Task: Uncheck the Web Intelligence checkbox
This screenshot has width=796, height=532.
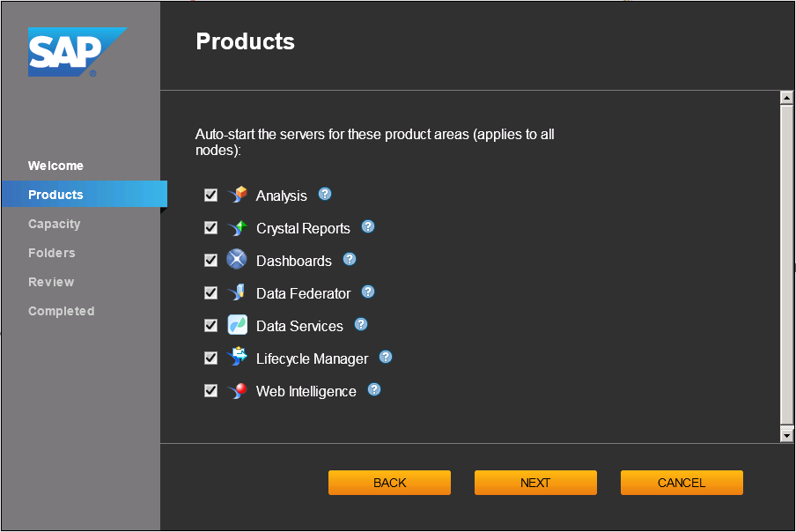Action: click(210, 390)
